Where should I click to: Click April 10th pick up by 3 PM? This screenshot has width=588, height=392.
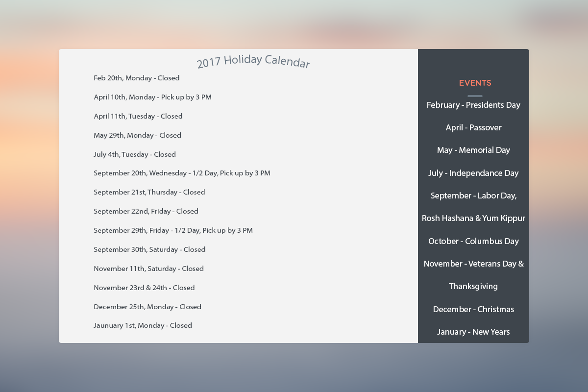(152, 97)
